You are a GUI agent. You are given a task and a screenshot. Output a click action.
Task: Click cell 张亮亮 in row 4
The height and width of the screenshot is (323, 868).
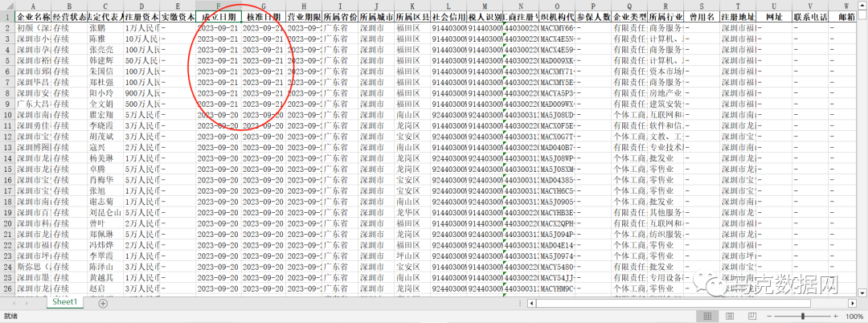105,49
